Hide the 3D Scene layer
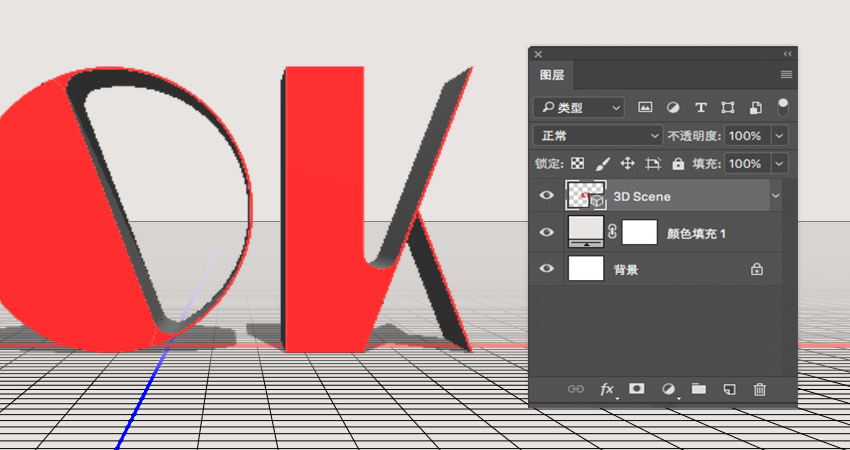This screenshot has width=850, height=450. point(546,195)
